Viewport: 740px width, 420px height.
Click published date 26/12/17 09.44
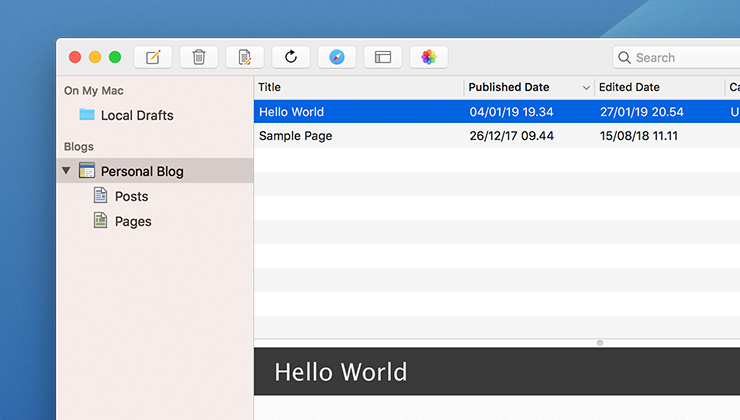point(511,136)
